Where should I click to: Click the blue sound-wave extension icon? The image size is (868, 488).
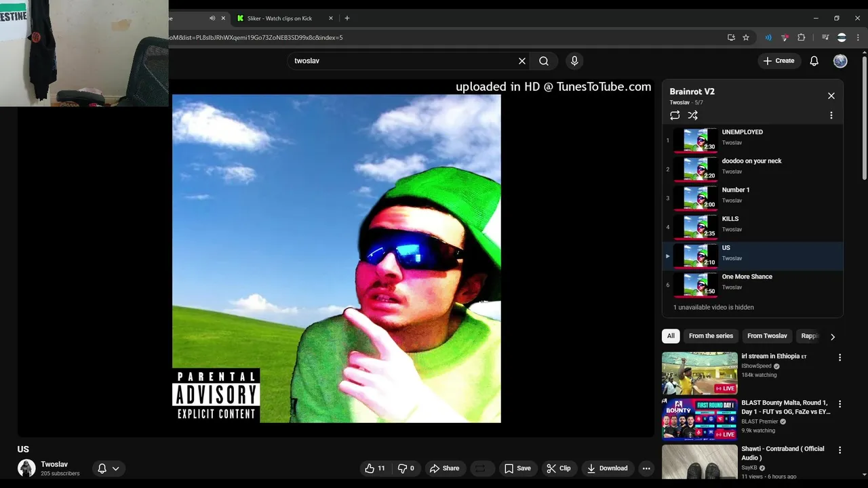(768, 37)
